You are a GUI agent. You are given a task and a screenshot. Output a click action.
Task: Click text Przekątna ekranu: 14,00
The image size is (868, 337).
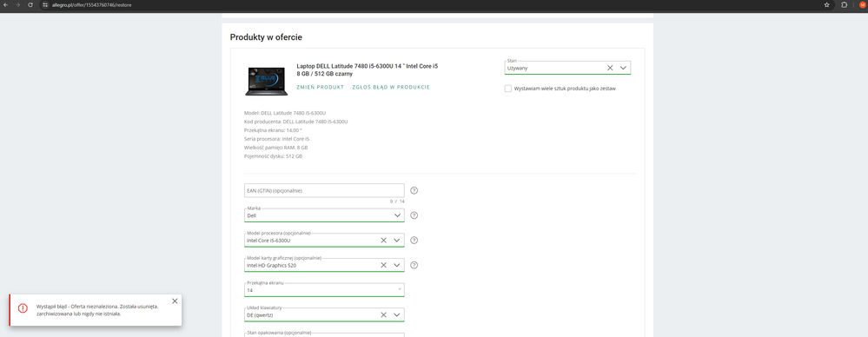click(x=273, y=130)
